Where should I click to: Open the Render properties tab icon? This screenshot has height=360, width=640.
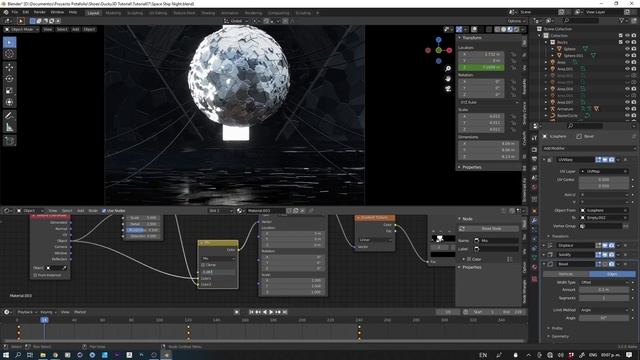(534, 149)
